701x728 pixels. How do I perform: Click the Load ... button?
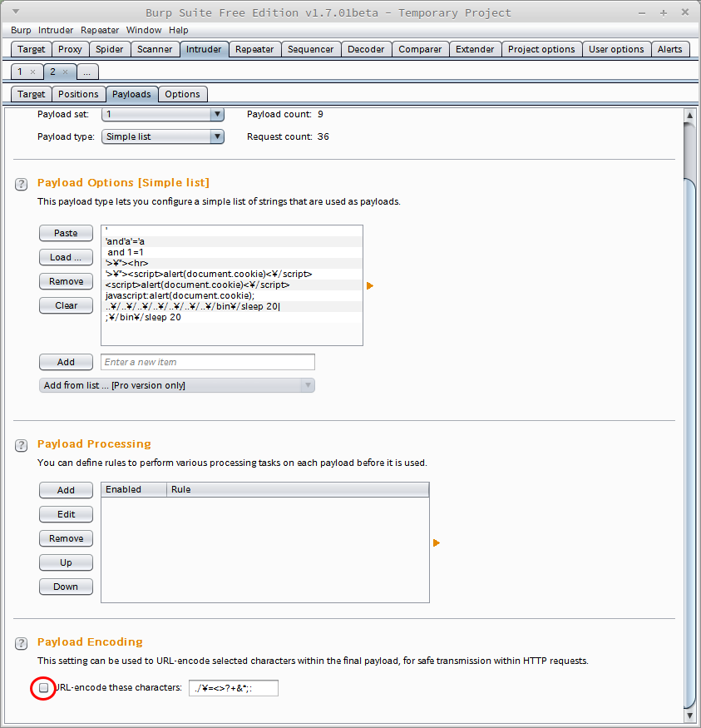(66, 257)
